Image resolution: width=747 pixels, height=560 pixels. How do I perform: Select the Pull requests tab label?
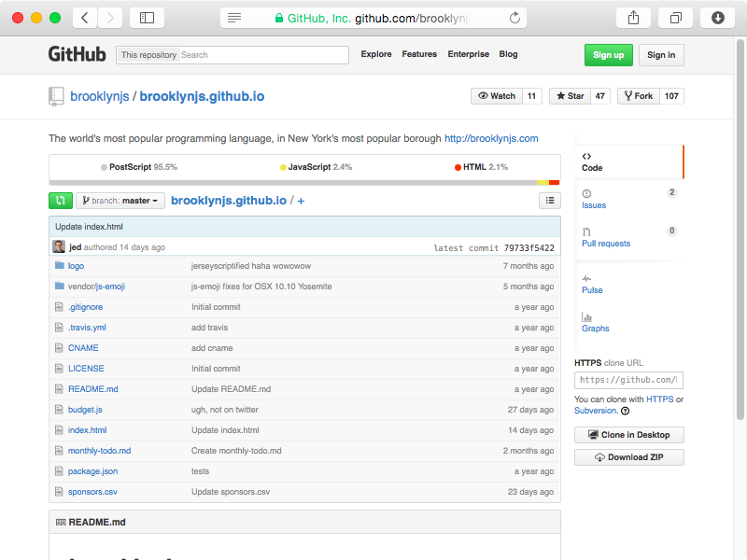(606, 244)
